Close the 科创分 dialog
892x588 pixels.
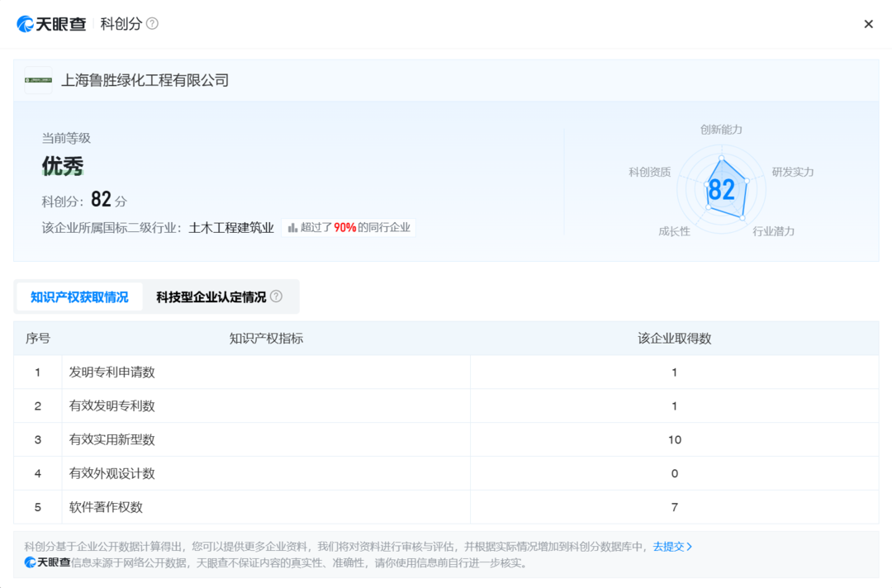click(x=868, y=24)
